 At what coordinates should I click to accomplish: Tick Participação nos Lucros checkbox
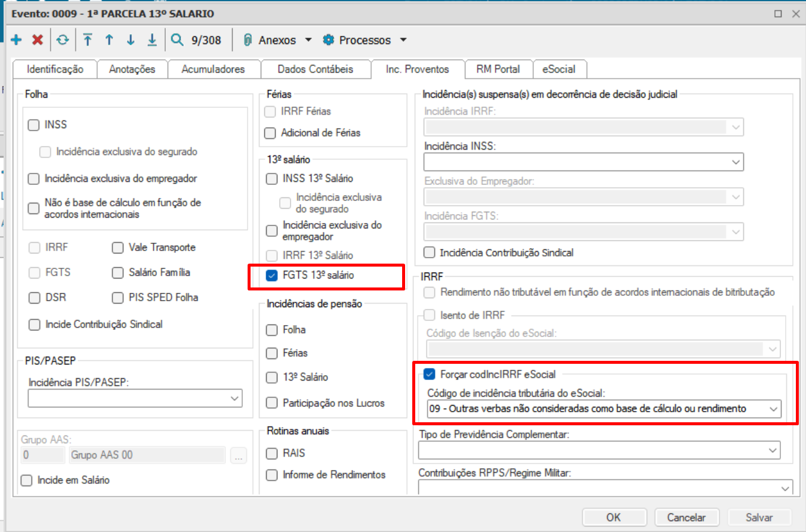(x=272, y=403)
